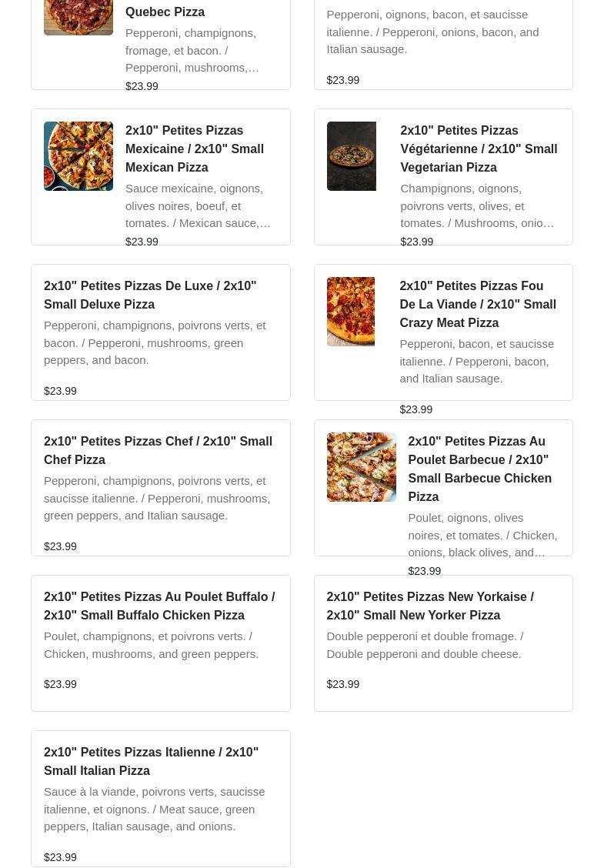
Task: Click the Quebec Pizza title
Action: tap(165, 12)
